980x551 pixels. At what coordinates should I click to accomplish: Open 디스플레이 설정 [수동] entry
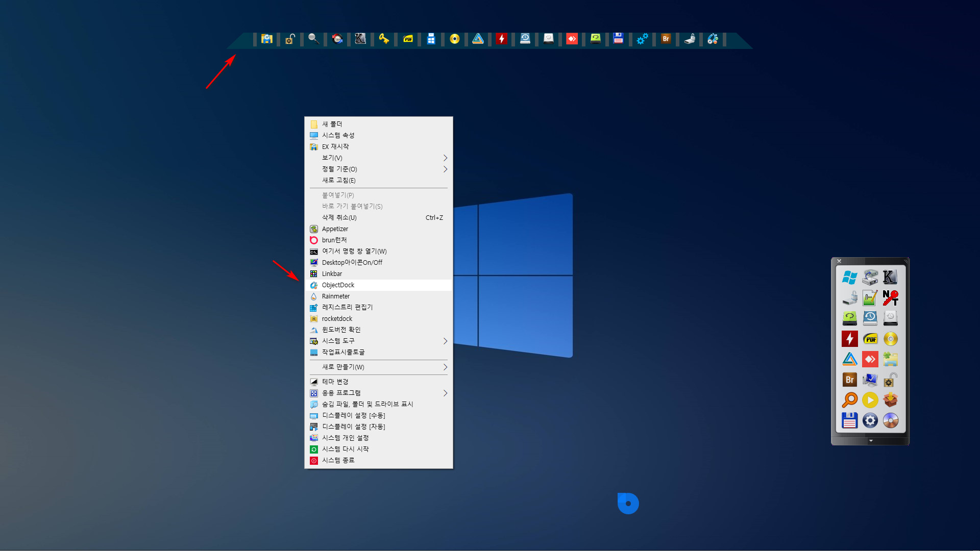click(x=379, y=415)
